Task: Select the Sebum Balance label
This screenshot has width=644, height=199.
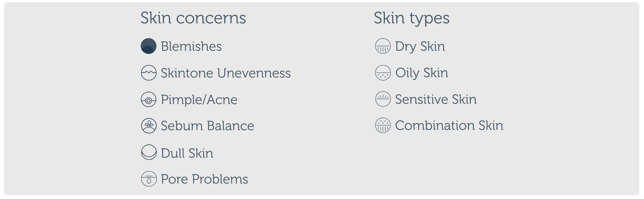Action: pos(207,126)
